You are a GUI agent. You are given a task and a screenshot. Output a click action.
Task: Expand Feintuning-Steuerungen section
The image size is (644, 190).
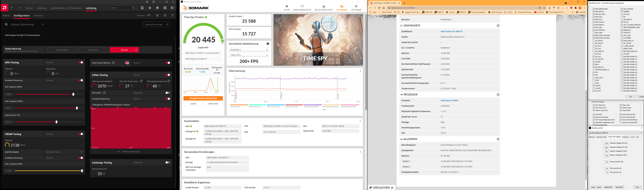(x=129, y=151)
